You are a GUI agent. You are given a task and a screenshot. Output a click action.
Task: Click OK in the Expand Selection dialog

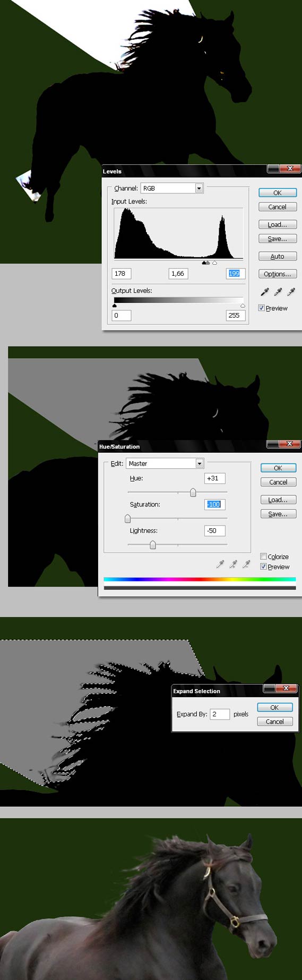click(x=275, y=707)
